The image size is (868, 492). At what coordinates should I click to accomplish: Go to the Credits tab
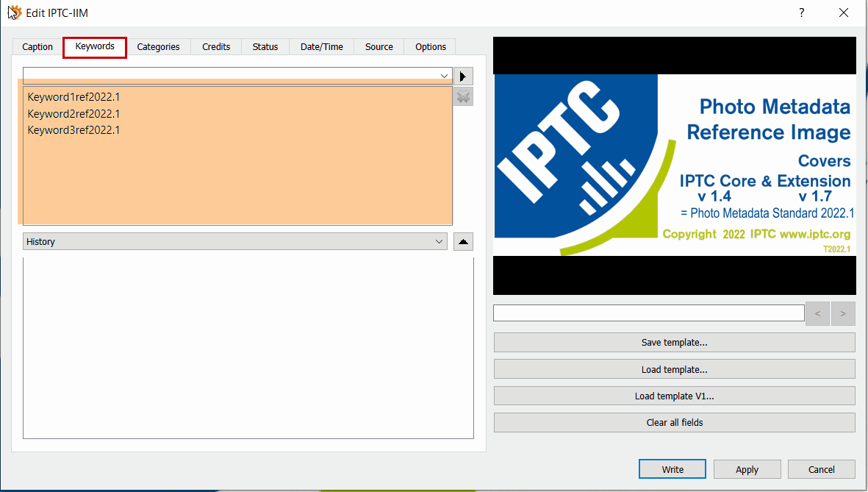[216, 46]
